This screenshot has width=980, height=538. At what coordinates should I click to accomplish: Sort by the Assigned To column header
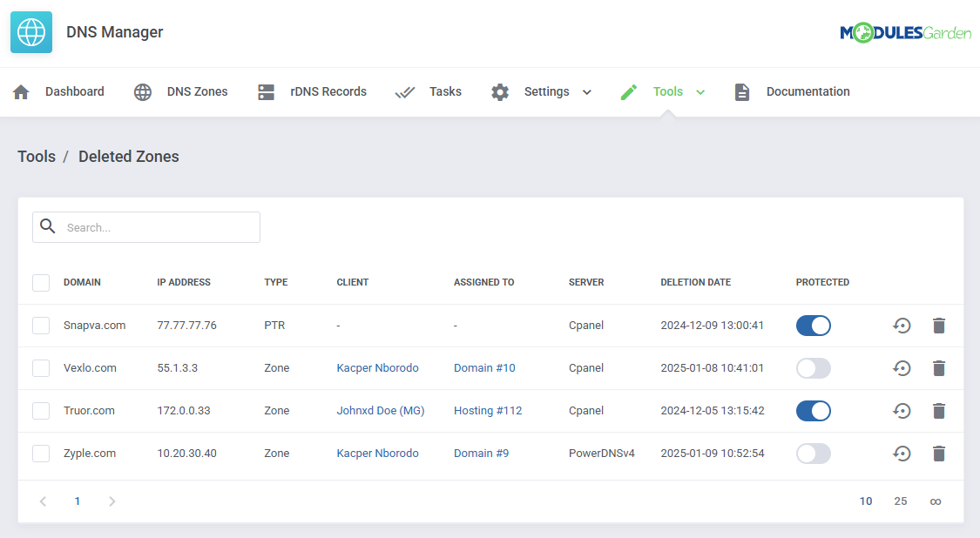[x=483, y=282]
